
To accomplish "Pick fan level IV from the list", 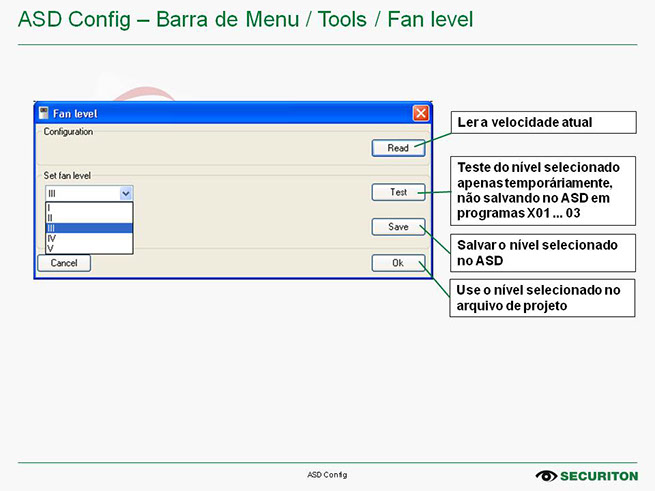I will 88,238.
